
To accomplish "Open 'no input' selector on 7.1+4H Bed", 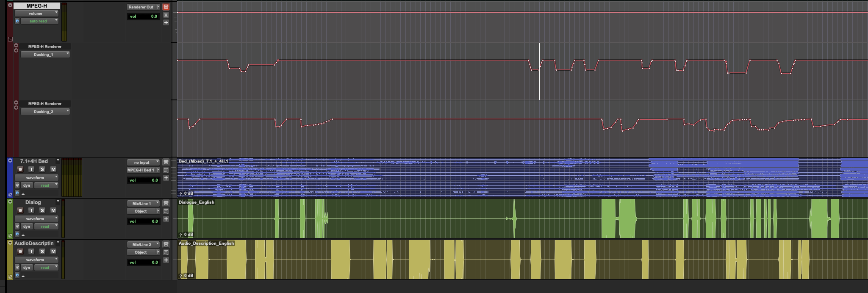I will coord(144,162).
